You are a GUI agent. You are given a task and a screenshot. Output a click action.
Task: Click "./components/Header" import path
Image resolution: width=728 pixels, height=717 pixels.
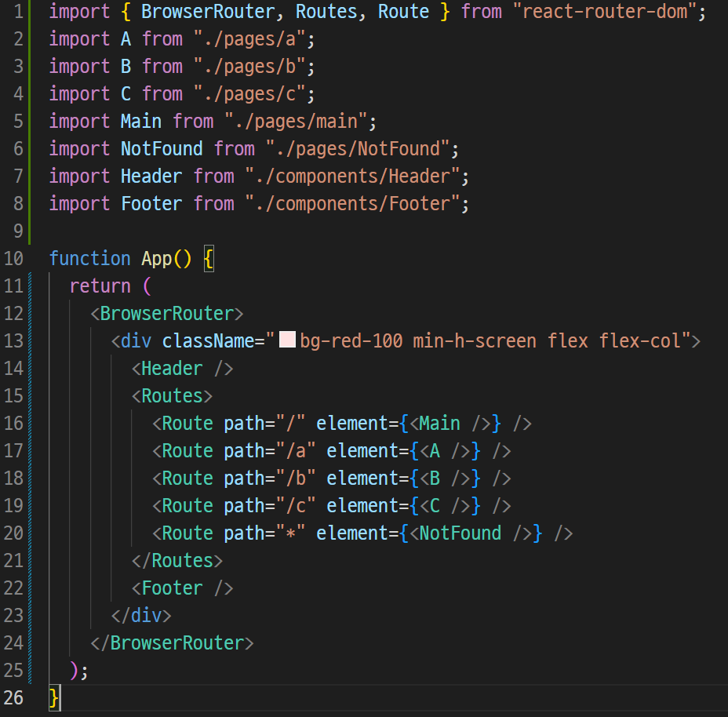pyautogui.click(x=353, y=176)
